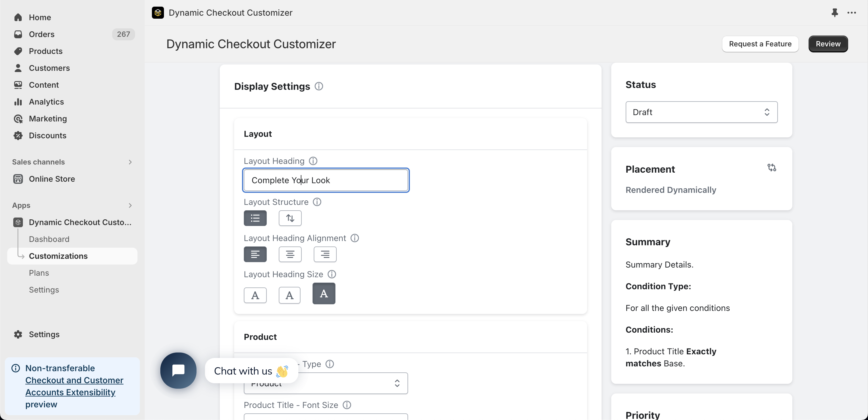Screen dimensions: 868x420
Task: Click the info icon in the Non-transferable notice
Action: point(15,368)
